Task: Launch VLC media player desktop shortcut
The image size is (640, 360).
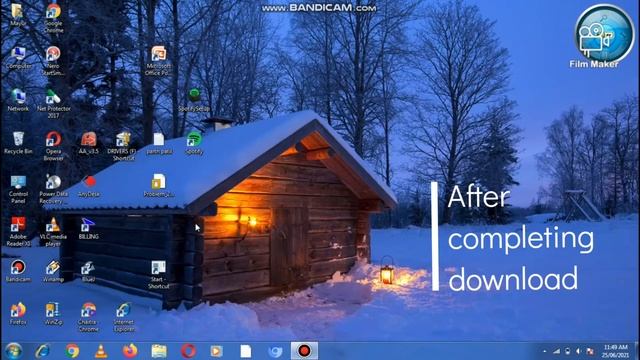Action: pos(53,232)
